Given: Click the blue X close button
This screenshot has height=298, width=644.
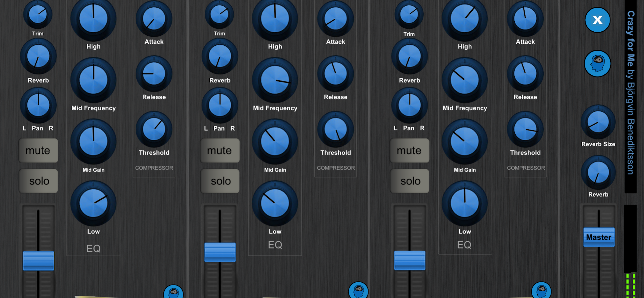Looking at the screenshot, I should (x=597, y=20).
